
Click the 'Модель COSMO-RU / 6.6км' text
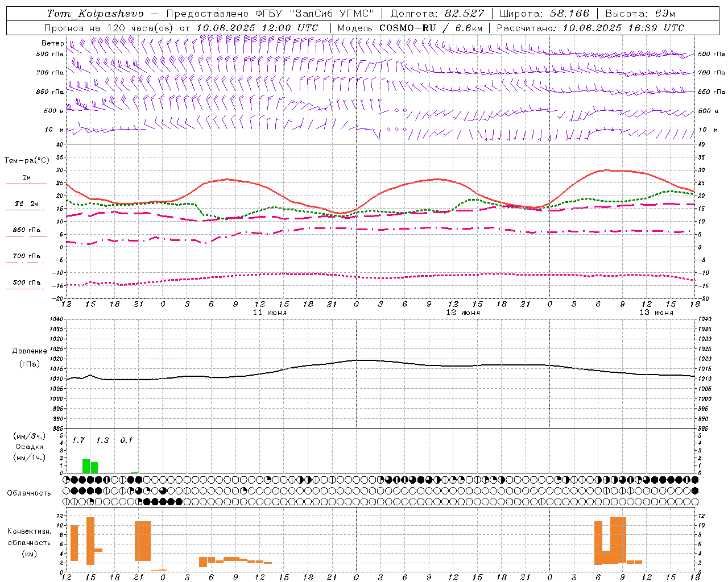pyautogui.click(x=410, y=28)
